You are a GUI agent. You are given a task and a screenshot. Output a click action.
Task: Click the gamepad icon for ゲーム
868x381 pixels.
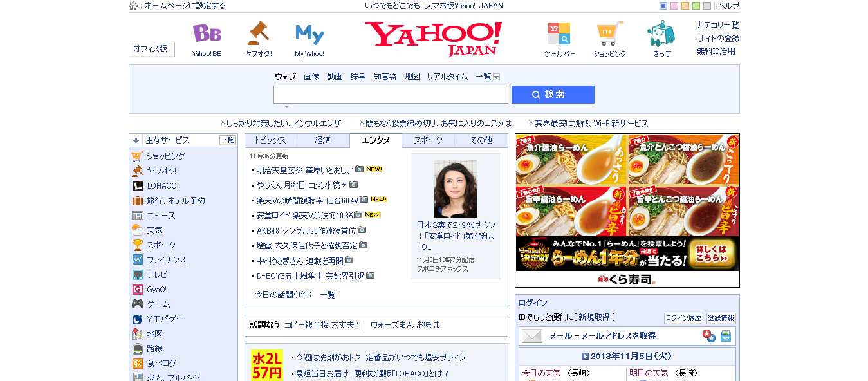(137, 304)
